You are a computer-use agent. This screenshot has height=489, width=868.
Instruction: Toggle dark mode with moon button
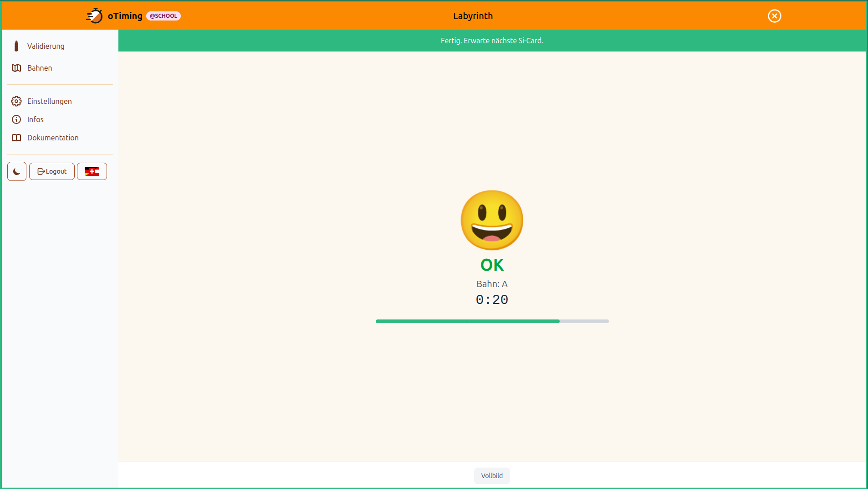coord(17,171)
